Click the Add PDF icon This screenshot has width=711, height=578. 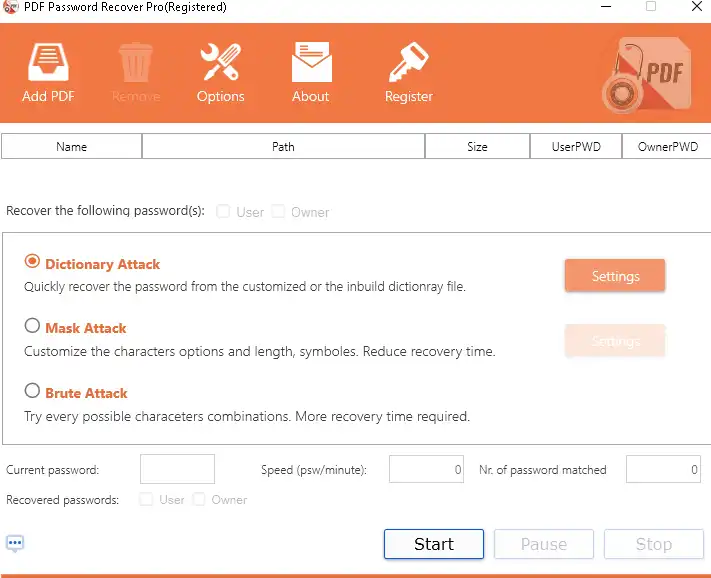48,63
